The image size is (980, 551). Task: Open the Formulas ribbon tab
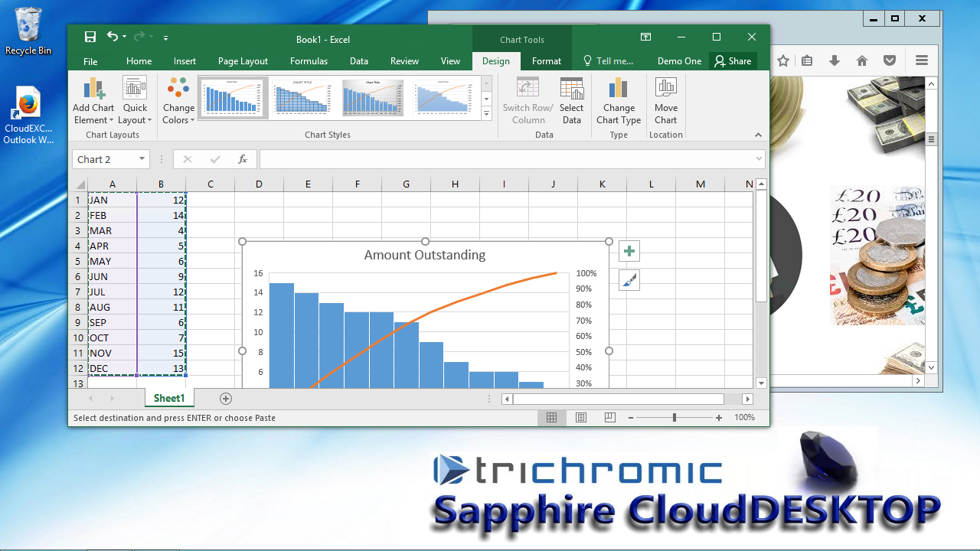click(x=309, y=61)
